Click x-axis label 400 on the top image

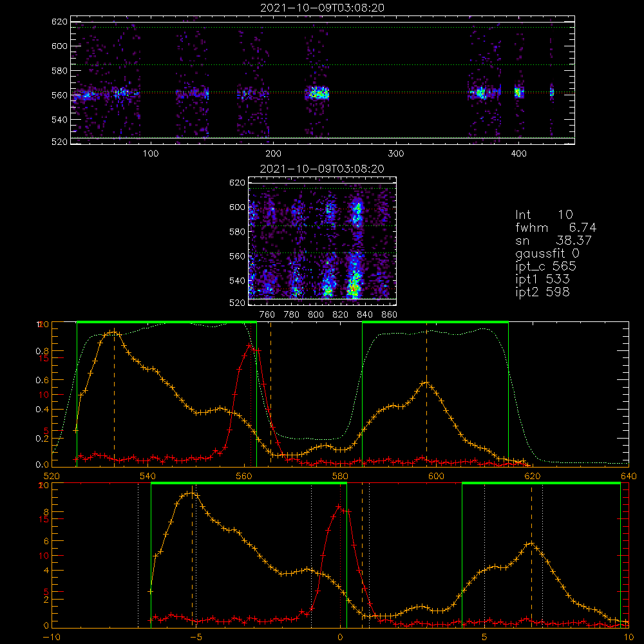coord(518,154)
